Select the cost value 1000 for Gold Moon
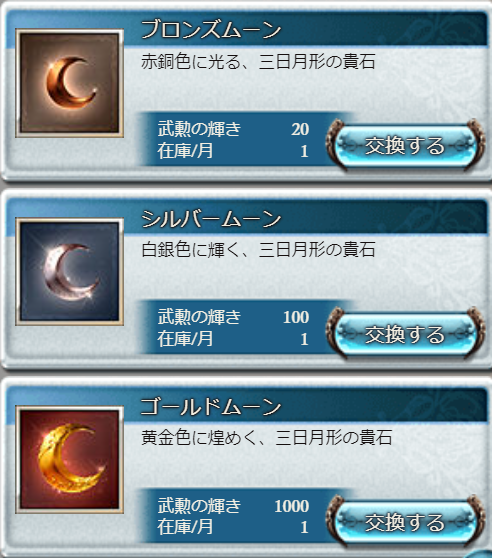Image resolution: width=492 pixels, height=558 pixels. [292, 506]
